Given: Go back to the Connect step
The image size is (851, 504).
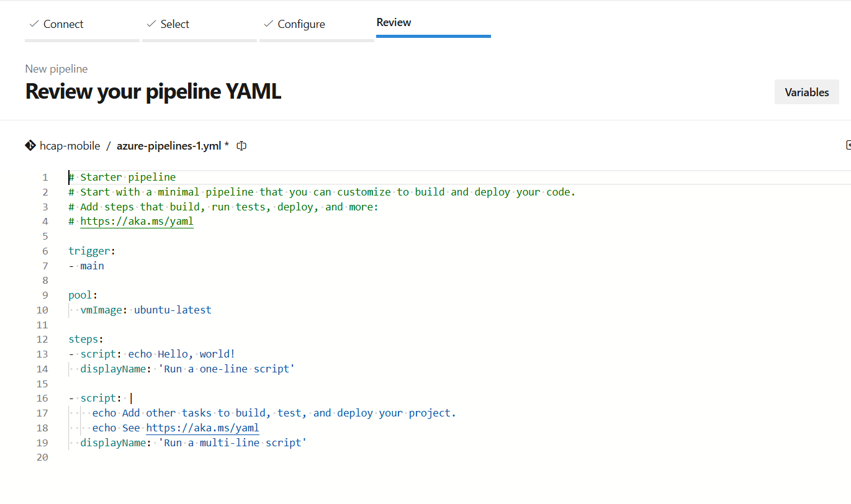Looking at the screenshot, I should pos(63,24).
